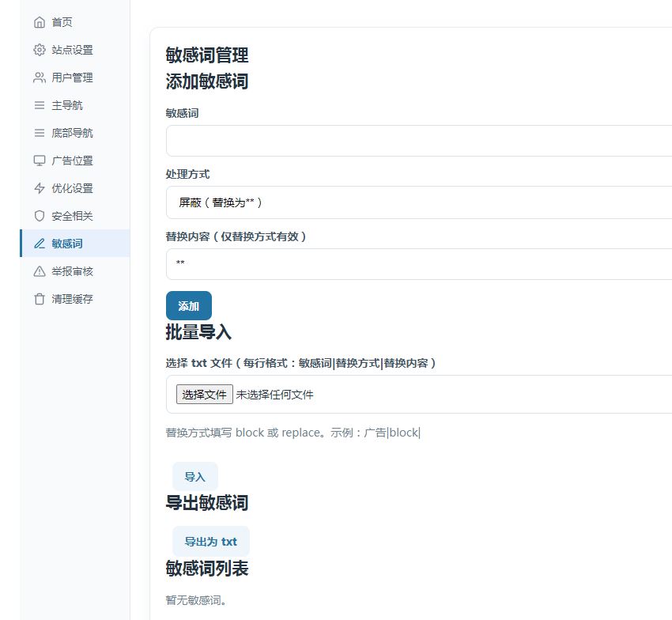The height and width of the screenshot is (620, 672).
Task: Click the 导入 button
Action: (195, 476)
